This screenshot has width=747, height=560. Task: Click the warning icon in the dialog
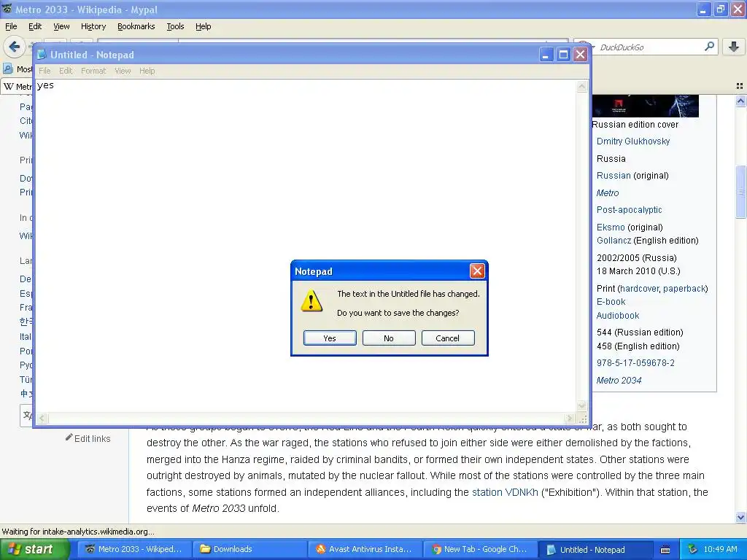point(311,300)
